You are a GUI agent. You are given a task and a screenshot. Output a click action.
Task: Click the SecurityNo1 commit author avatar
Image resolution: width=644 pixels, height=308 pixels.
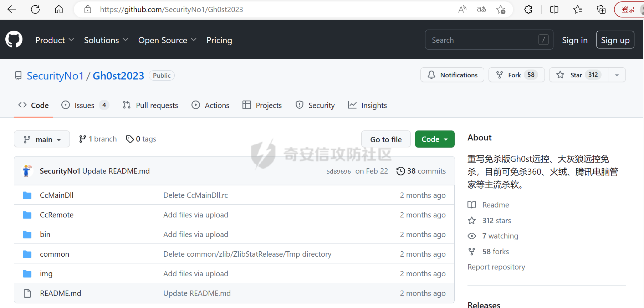[x=27, y=171]
